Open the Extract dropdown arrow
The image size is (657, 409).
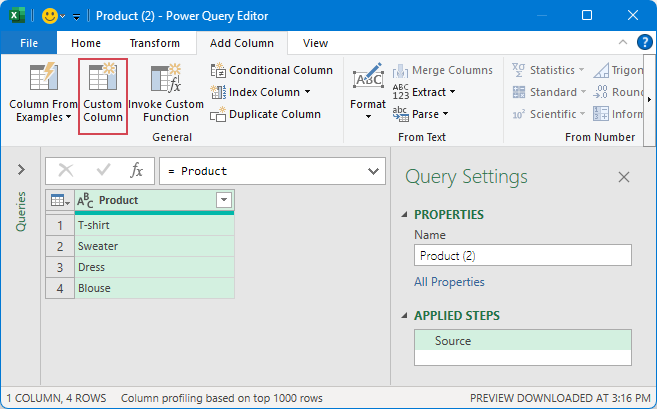[x=453, y=92]
